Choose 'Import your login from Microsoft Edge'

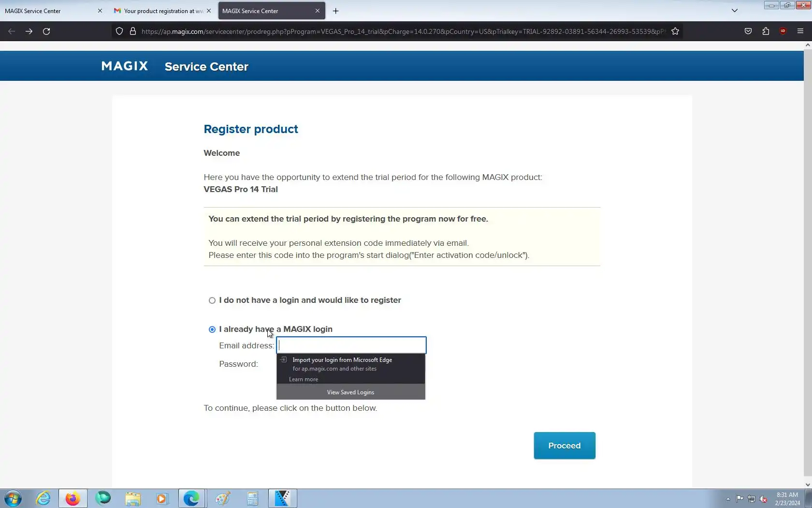click(351, 364)
